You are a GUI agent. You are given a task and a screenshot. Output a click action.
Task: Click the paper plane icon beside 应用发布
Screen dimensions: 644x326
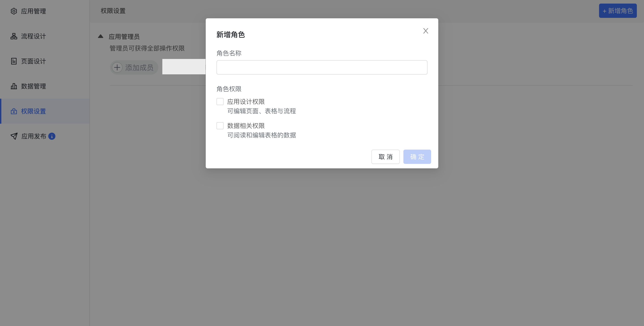[14, 136]
